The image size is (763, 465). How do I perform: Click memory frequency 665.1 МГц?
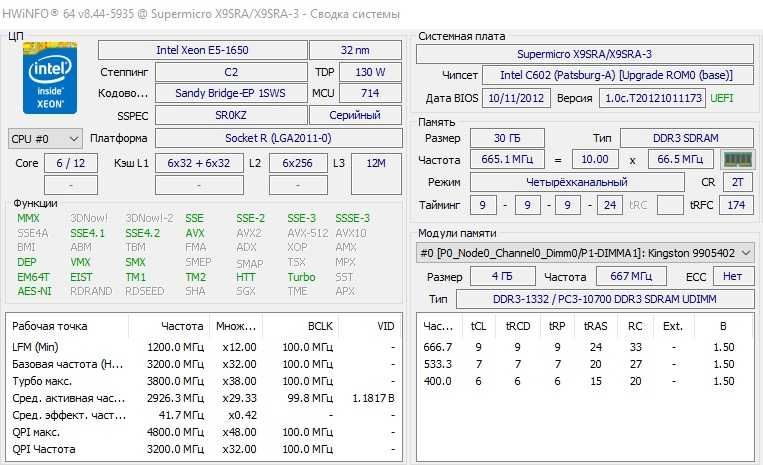(x=507, y=160)
